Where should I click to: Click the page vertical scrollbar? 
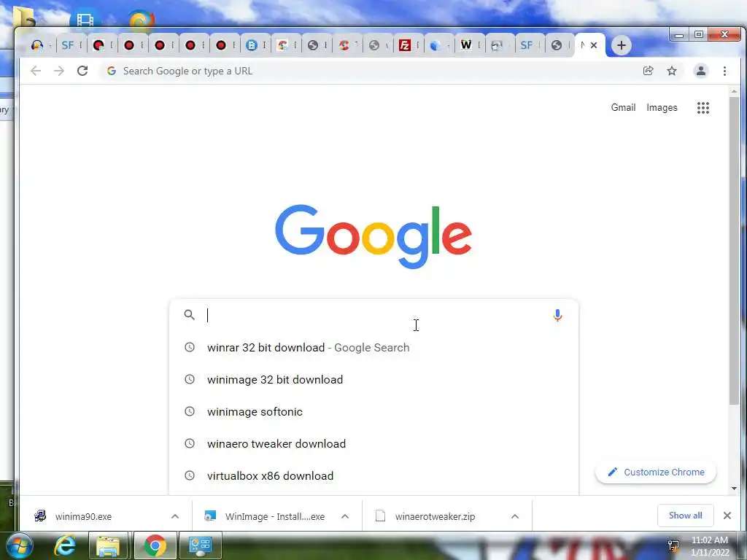pyautogui.click(x=734, y=251)
